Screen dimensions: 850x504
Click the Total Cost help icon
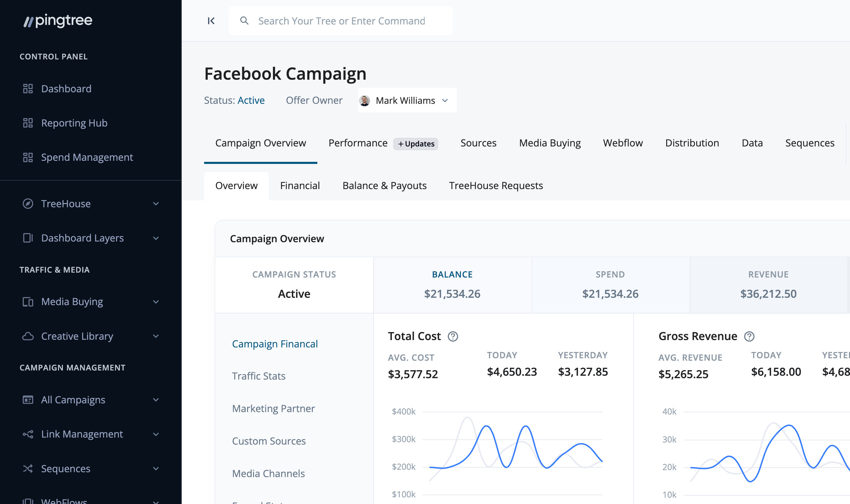point(453,337)
